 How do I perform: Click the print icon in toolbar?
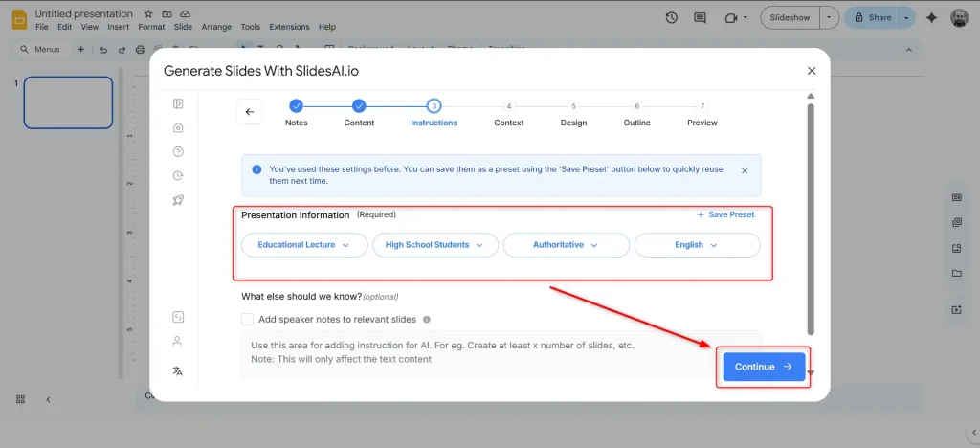141,50
